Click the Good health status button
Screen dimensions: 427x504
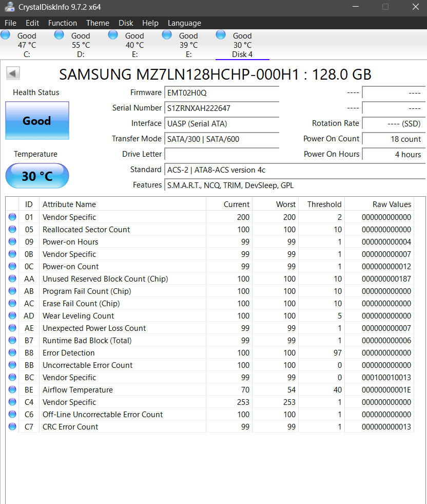pos(37,121)
